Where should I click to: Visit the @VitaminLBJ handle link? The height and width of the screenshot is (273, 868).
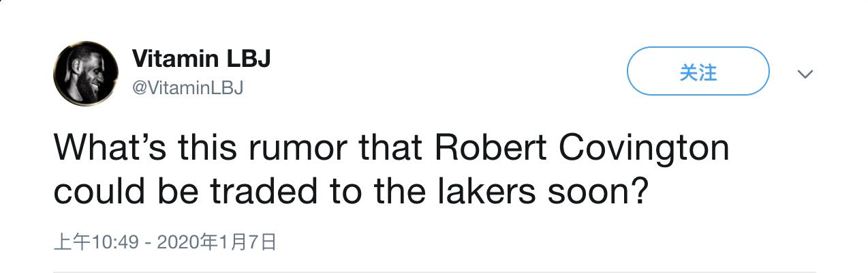pyautogui.click(x=187, y=88)
